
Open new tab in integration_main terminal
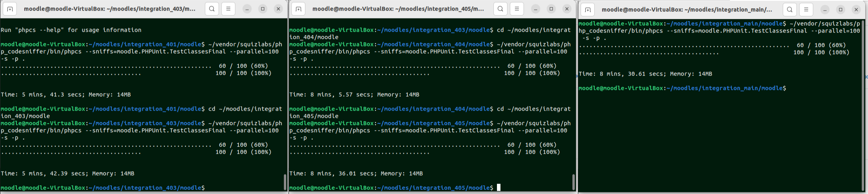click(x=588, y=9)
